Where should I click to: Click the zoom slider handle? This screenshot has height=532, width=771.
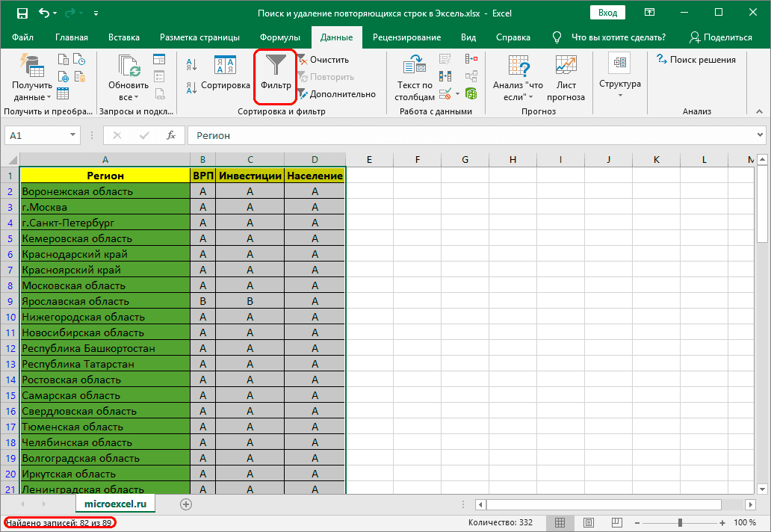[x=678, y=522]
